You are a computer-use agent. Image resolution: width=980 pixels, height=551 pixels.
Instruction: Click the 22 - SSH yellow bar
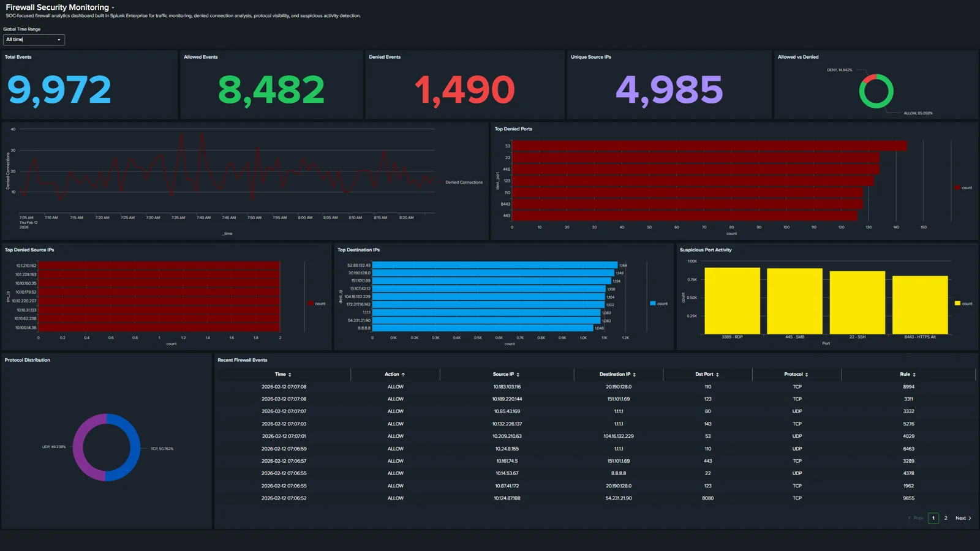point(858,302)
